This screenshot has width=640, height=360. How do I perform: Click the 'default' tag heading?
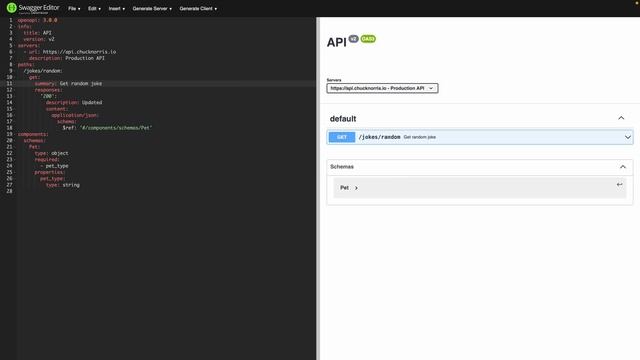tap(343, 119)
